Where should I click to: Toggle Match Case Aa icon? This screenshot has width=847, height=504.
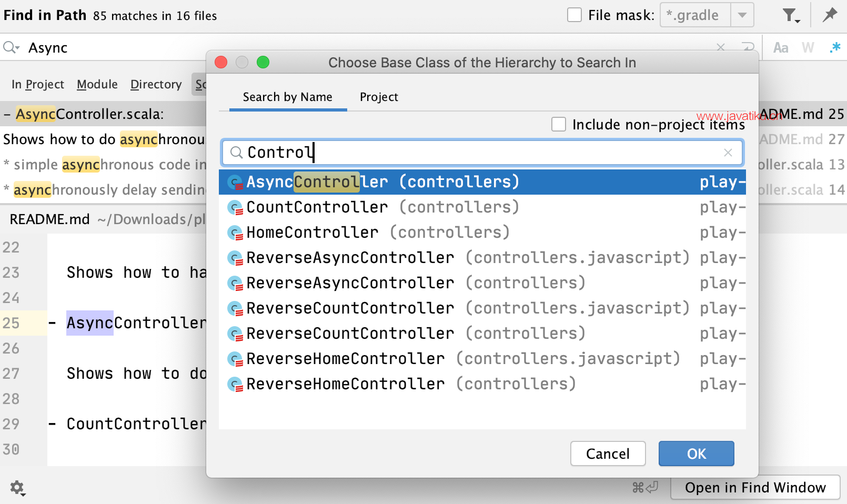781,48
